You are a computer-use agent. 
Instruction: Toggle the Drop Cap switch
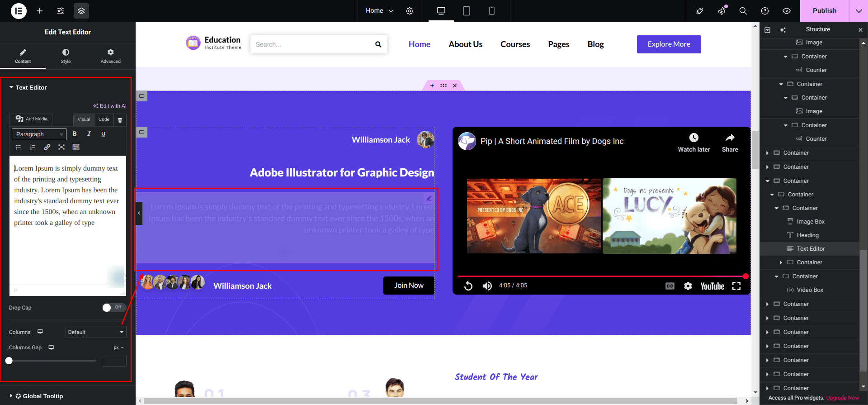(x=113, y=308)
